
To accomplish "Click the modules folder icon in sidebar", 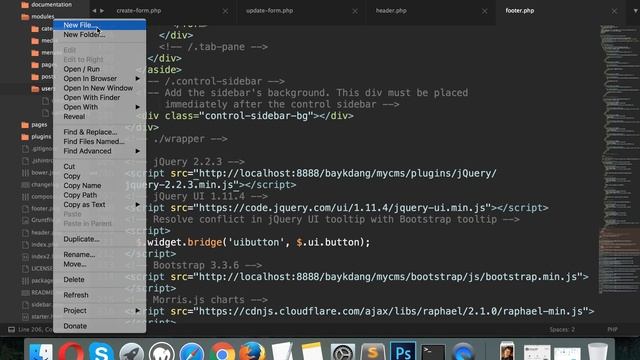I will [25, 17].
